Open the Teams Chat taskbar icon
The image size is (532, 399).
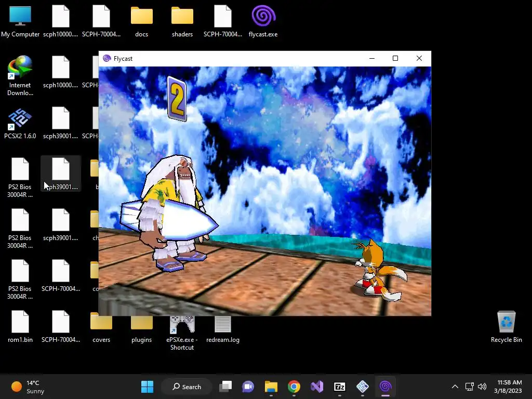click(248, 387)
